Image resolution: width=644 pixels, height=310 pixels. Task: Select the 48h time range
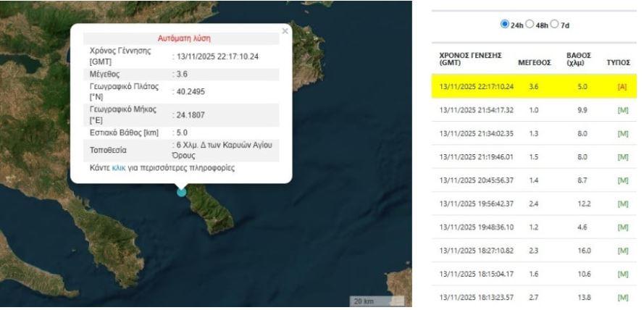tap(530, 25)
